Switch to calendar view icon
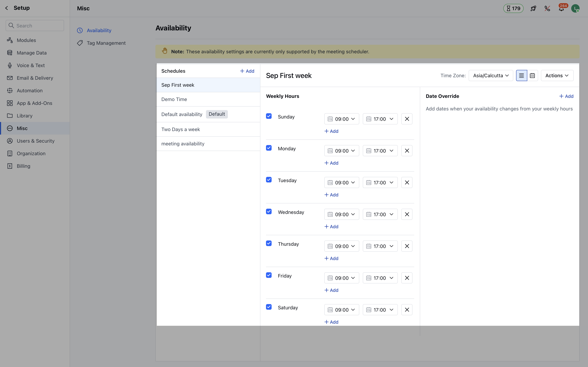This screenshot has width=588, height=367. tap(532, 75)
